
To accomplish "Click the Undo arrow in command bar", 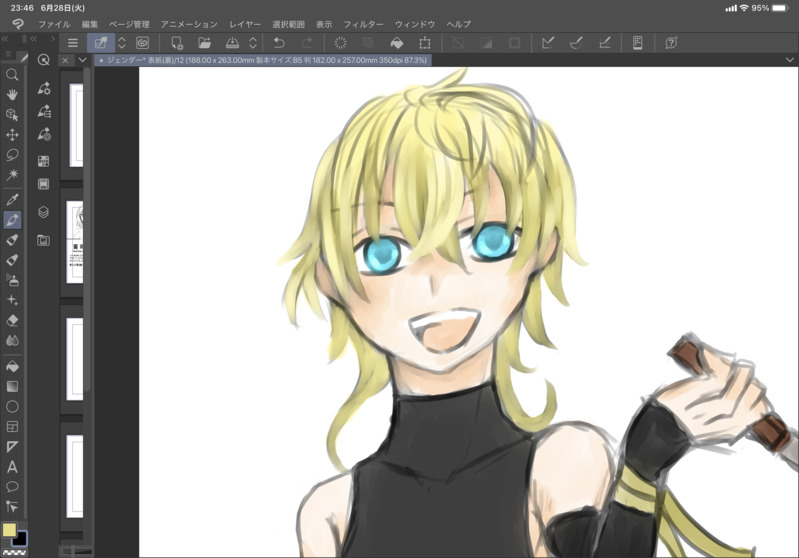I will 279,43.
